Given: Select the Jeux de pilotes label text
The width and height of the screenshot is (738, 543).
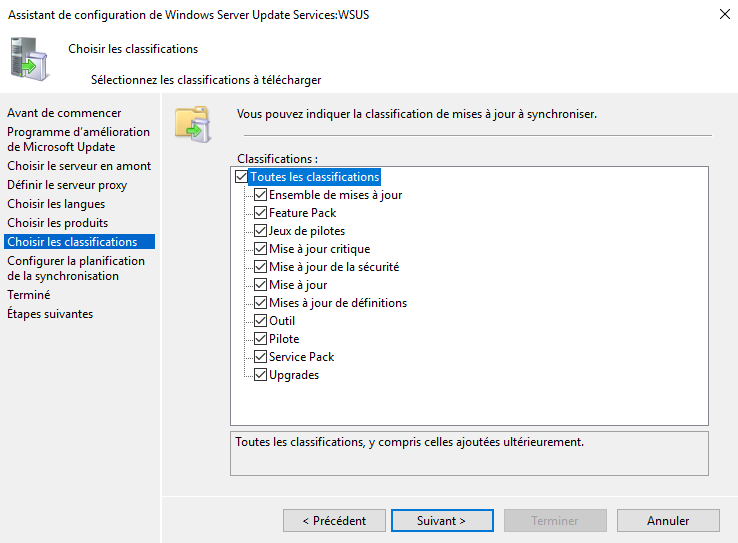Looking at the screenshot, I should point(307,231).
